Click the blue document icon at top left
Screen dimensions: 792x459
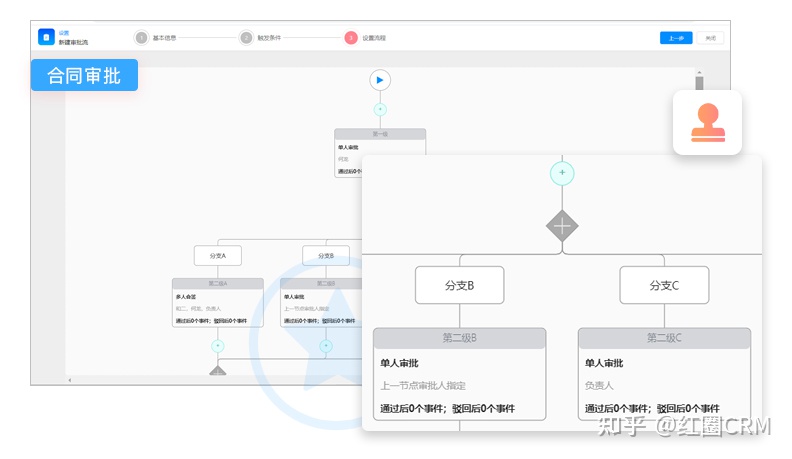click(x=45, y=37)
